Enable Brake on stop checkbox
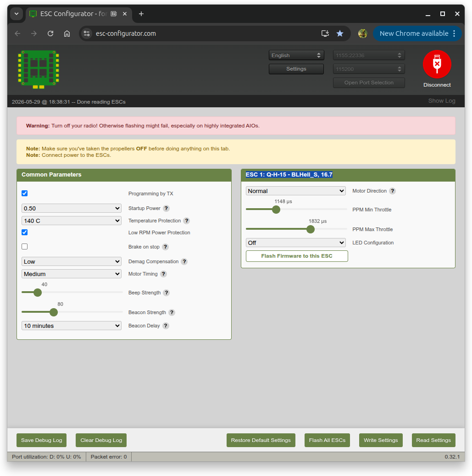472x476 pixels. pyautogui.click(x=25, y=247)
